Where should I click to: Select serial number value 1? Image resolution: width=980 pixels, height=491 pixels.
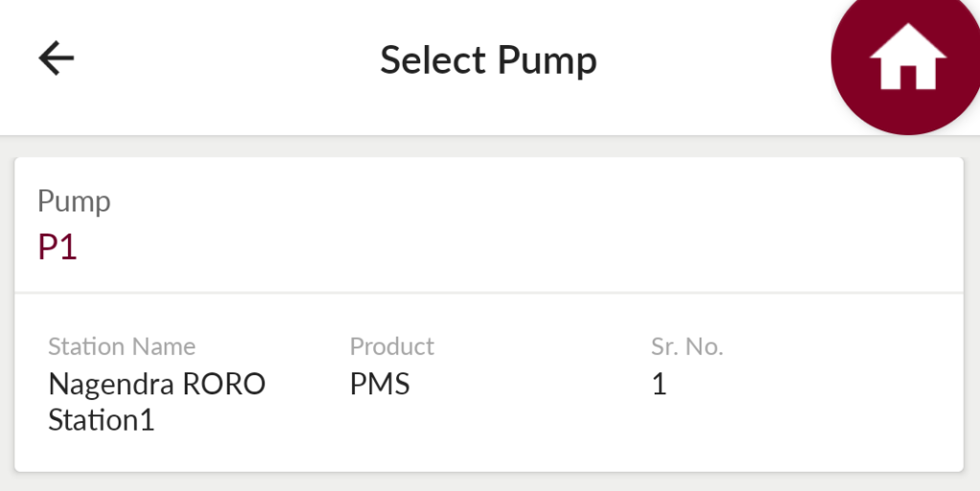658,384
